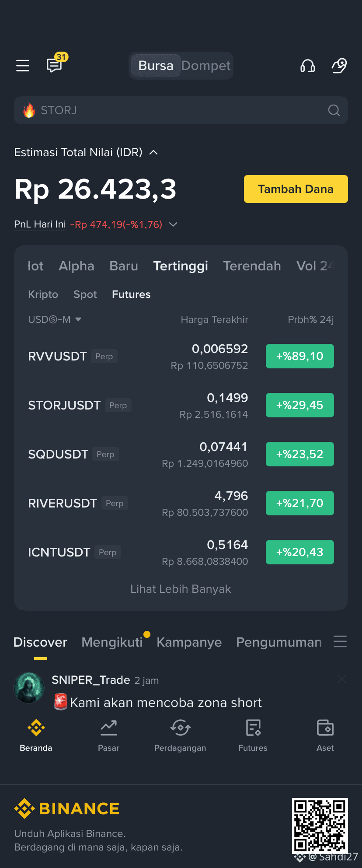Screen dimensions: 362x868
Task: Collapse Estimasi Total Nilai chevron
Action: pyautogui.click(x=153, y=152)
